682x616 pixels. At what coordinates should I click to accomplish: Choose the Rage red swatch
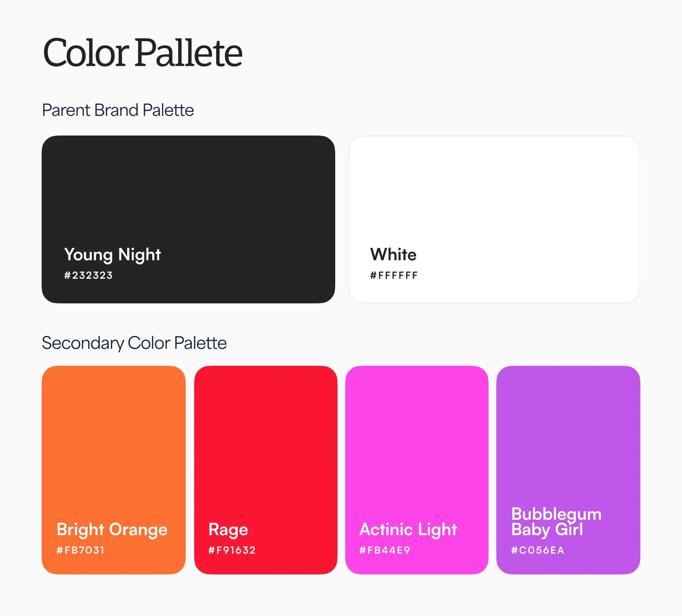pyautogui.click(x=266, y=470)
